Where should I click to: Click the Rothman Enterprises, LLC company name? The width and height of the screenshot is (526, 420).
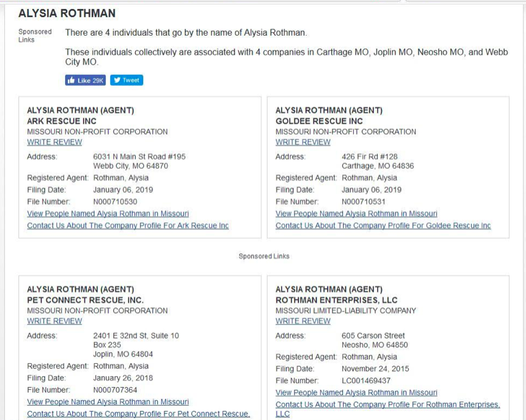(x=336, y=300)
